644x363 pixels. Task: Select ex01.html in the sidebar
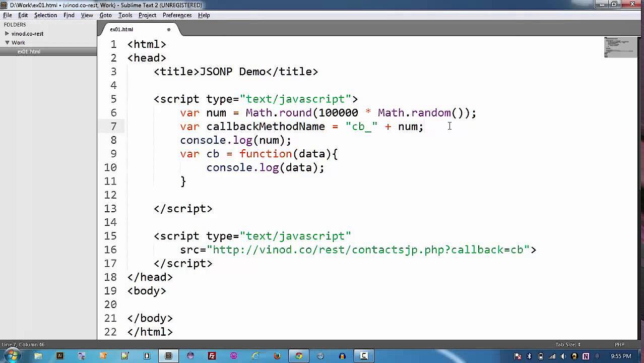click(29, 52)
